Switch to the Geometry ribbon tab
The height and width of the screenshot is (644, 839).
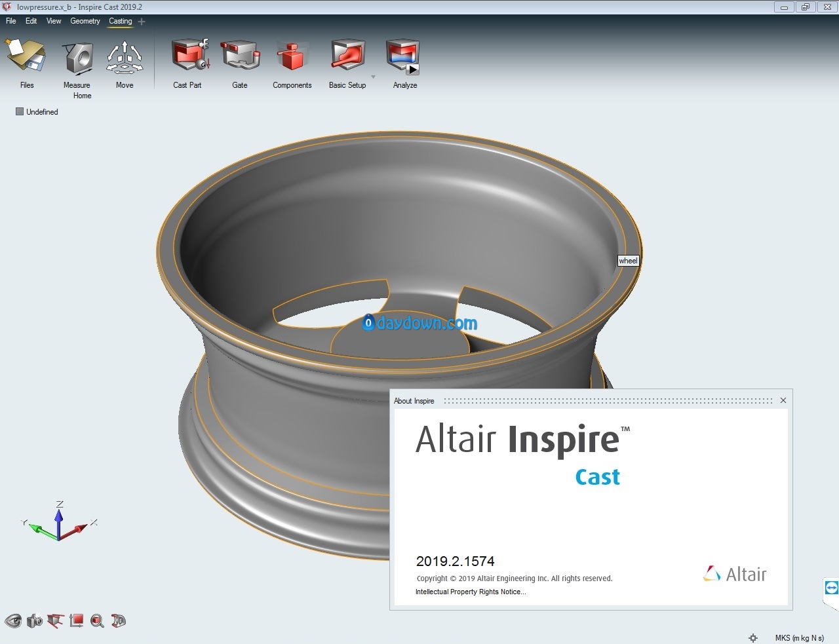[85, 21]
